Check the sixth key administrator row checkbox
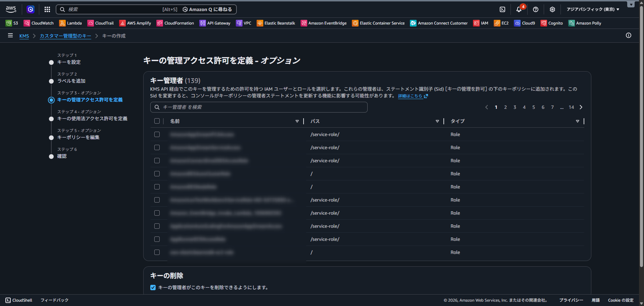Viewport: 644px width, 306px height. click(157, 200)
